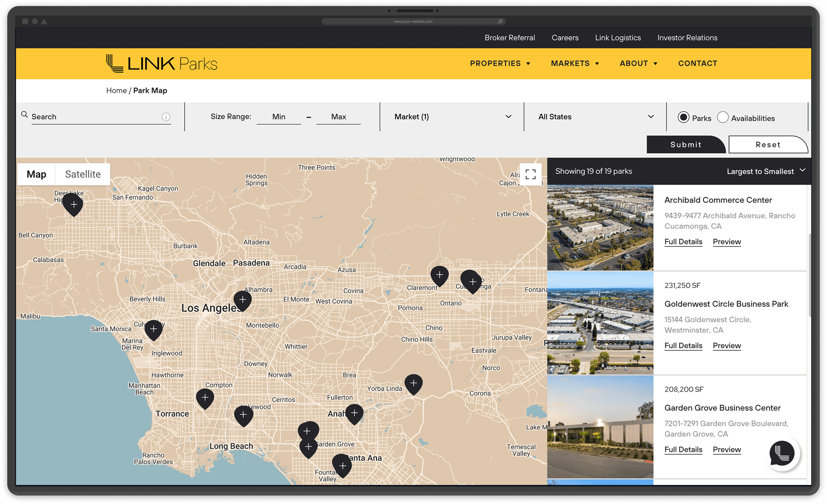The width and height of the screenshot is (827, 504).
Task: Click the map pin near Compton
Action: coord(205,398)
